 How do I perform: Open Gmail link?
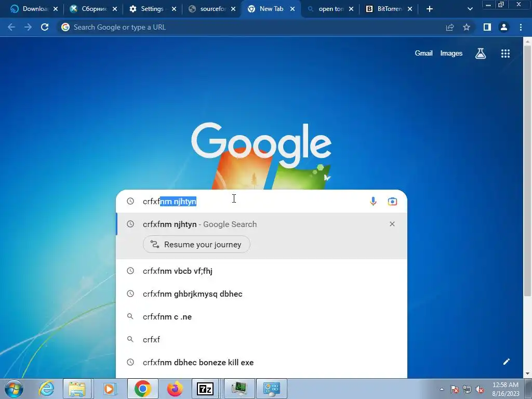pos(423,54)
